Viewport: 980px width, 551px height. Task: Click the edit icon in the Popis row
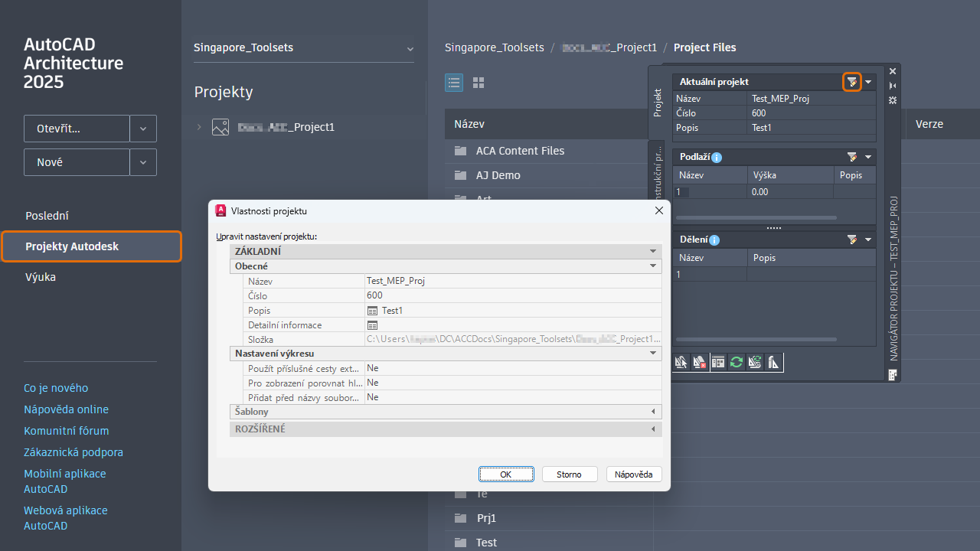(372, 311)
